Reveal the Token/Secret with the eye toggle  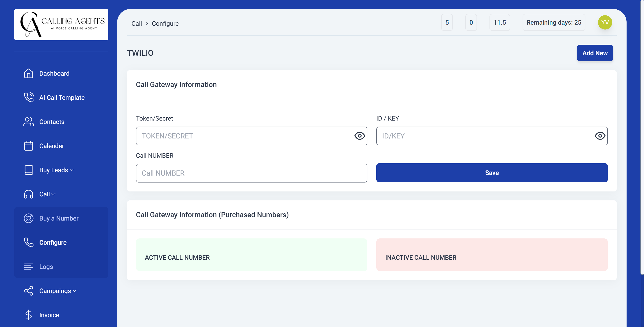(359, 136)
